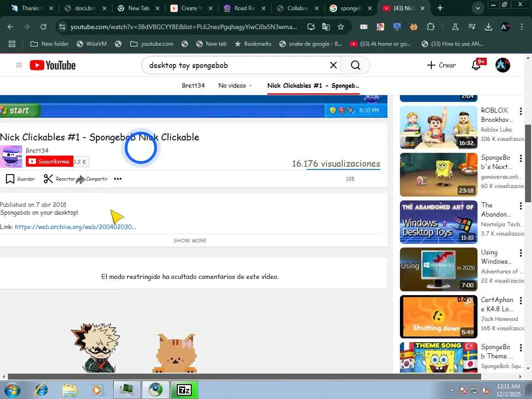Open Windows Desktop Toys video thumbnail
The height and width of the screenshot is (399, 532).
(438, 222)
